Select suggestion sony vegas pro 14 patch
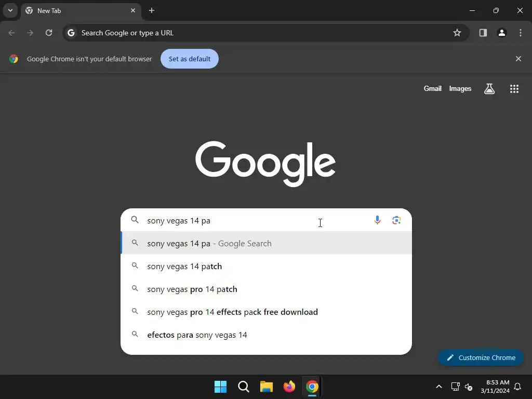Screen dimensions: 532x399 267,289
